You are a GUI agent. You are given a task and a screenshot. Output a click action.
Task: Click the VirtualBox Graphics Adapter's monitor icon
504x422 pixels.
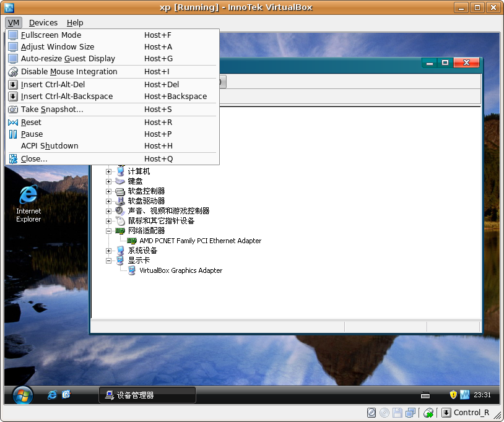pos(132,270)
